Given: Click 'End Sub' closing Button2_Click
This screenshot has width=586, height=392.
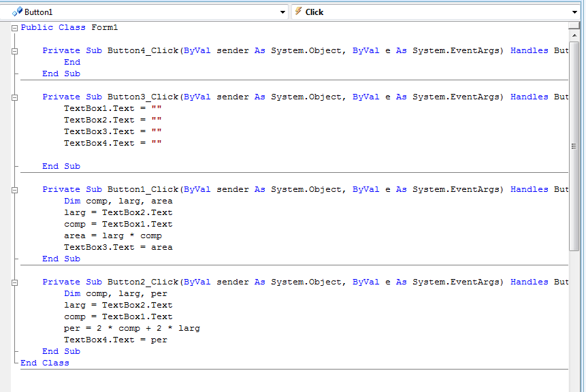Looking at the screenshot, I should (x=61, y=352).
